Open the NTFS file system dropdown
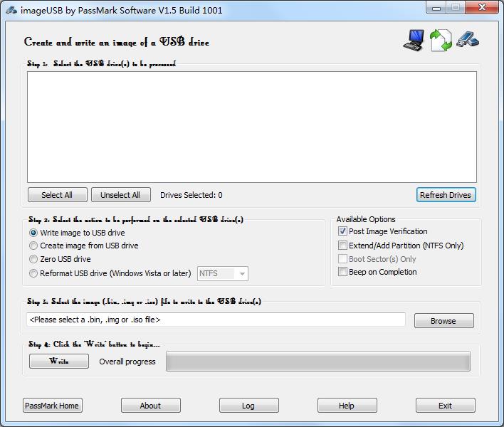Viewport: 504px width, 427px height. (x=223, y=274)
